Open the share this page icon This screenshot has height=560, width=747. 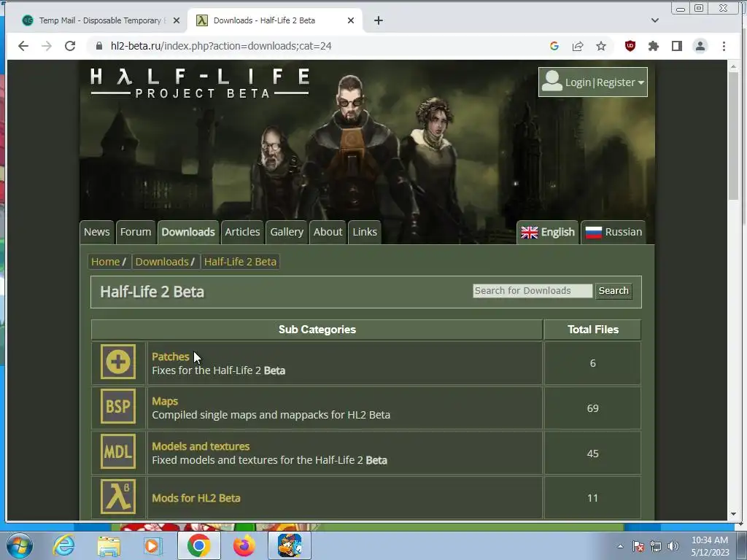coord(578,46)
